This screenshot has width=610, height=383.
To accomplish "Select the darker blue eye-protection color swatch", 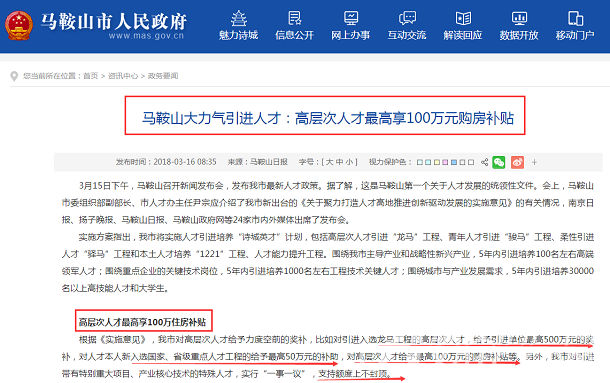I will pyautogui.click(x=454, y=162).
